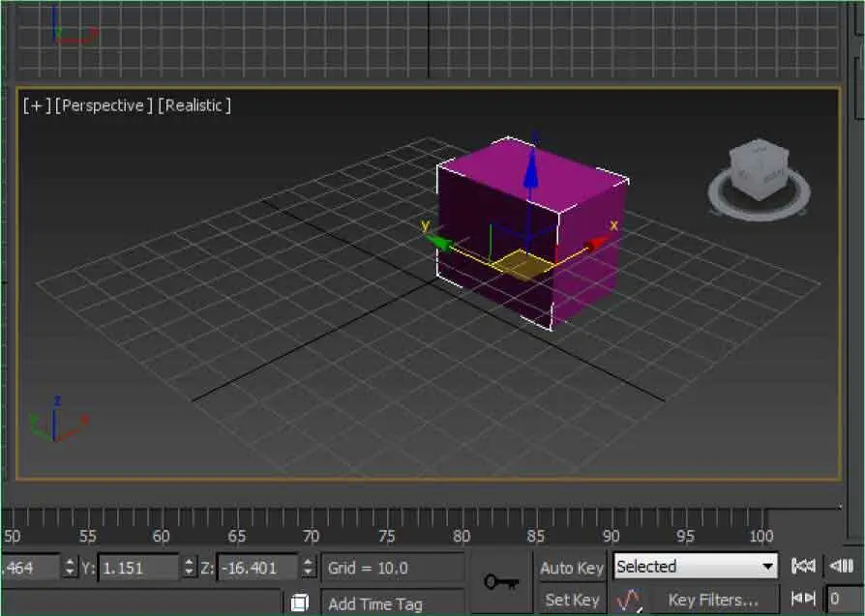
Task: Click frame 100 on the timeline
Action: click(x=761, y=536)
